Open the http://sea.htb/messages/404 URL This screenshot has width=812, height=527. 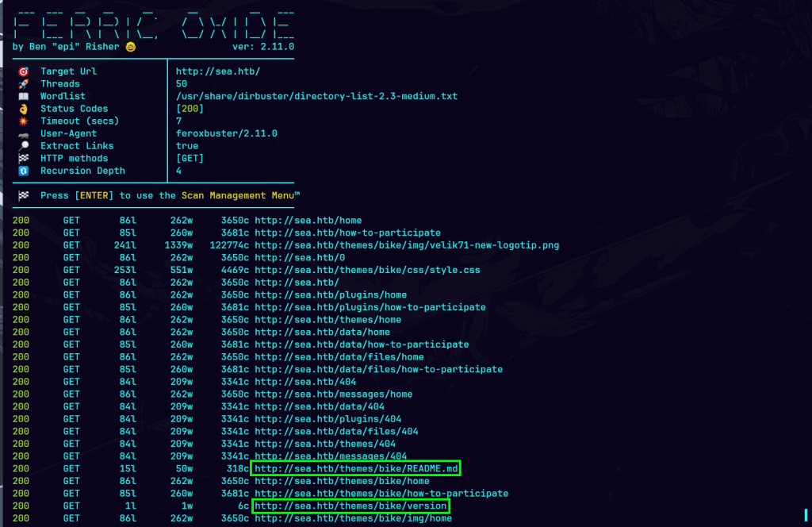tap(330, 456)
